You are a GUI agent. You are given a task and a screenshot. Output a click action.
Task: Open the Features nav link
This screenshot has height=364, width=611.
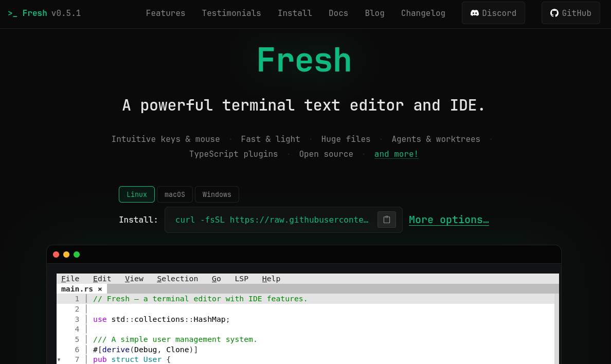pyautogui.click(x=166, y=13)
